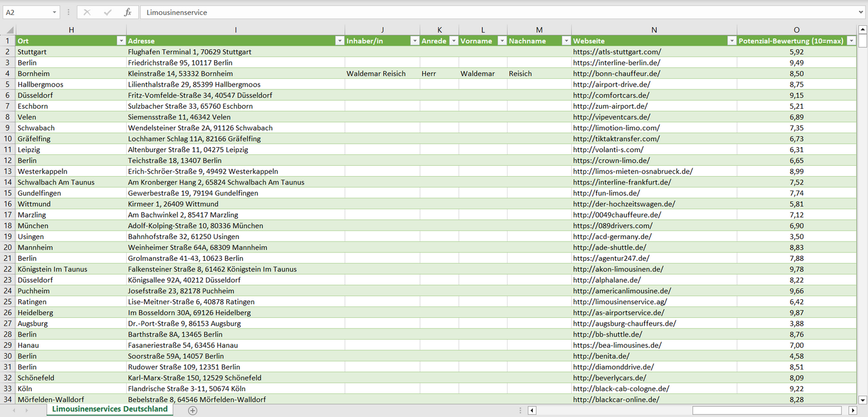Expand the Name Box dropdown arrow
The image size is (868, 417).
click(54, 12)
